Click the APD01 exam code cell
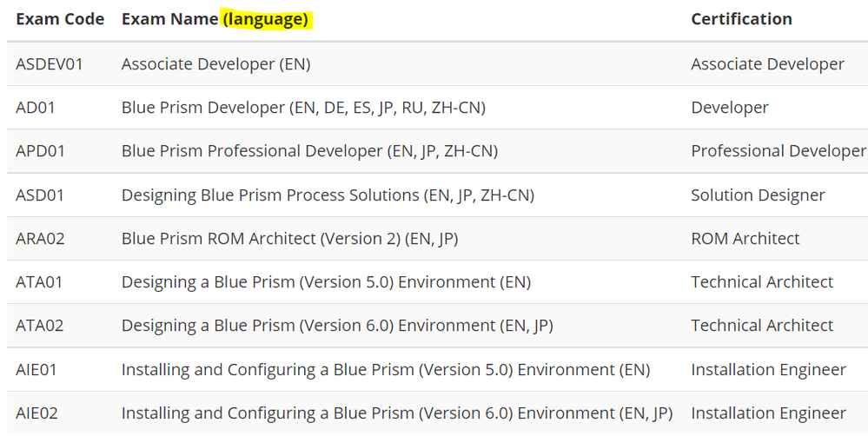The width and height of the screenshot is (868, 436). click(x=40, y=151)
